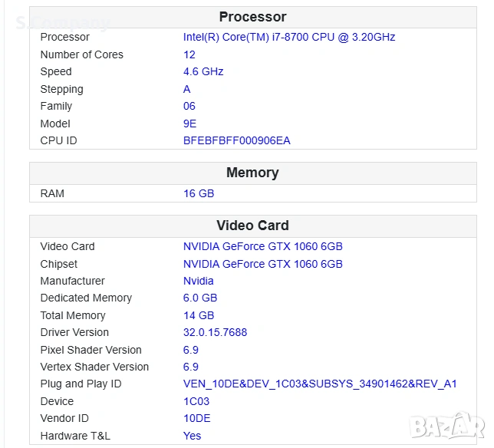The width and height of the screenshot is (494, 448).
Task: Select the Number of Cores value 12
Action: tap(189, 54)
